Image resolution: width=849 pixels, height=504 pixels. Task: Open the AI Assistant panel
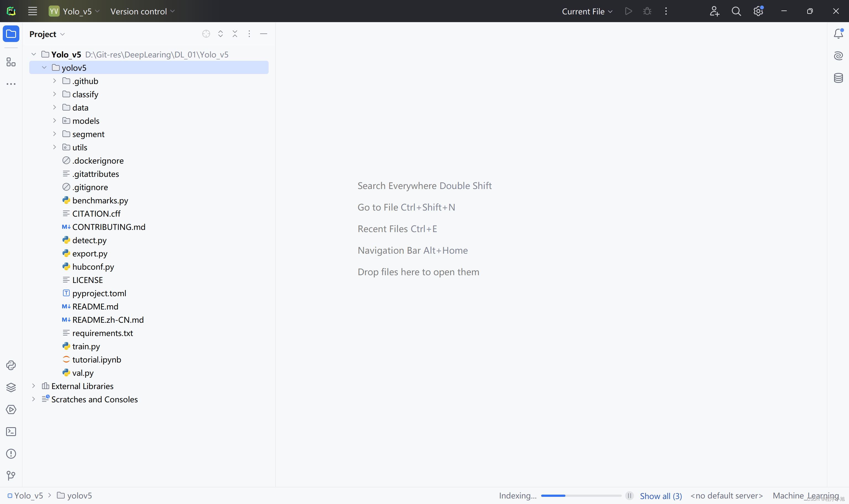coord(838,56)
